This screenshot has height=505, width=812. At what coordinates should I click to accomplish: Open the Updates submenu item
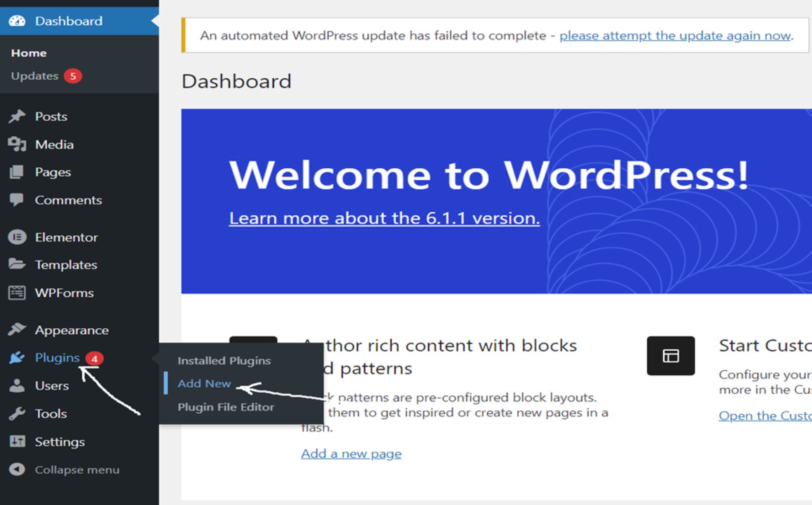(x=34, y=76)
